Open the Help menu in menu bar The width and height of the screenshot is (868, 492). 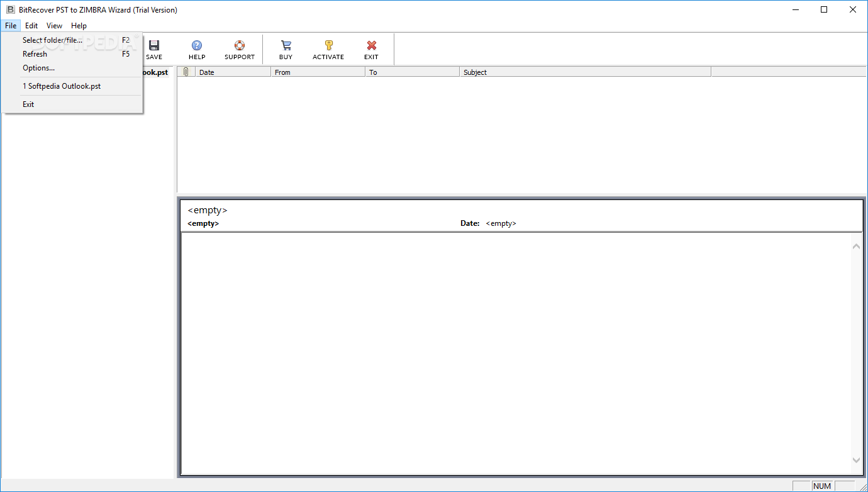[x=79, y=26]
